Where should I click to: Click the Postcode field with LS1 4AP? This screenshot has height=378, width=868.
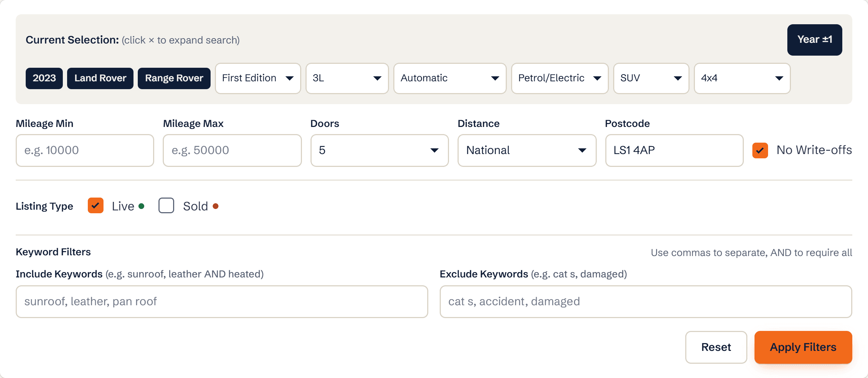click(x=675, y=150)
